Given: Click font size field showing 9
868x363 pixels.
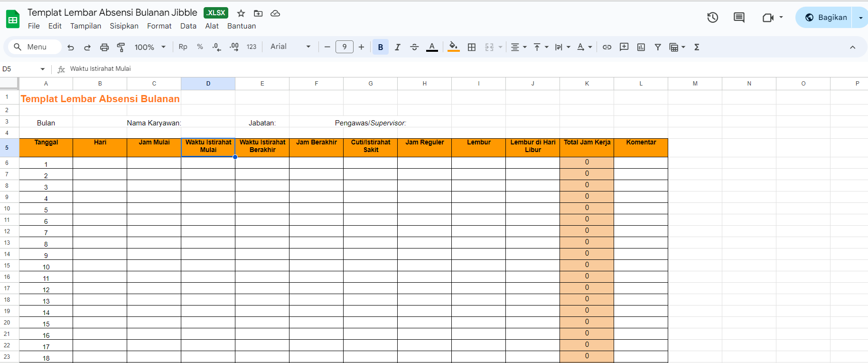Looking at the screenshot, I should [x=345, y=47].
